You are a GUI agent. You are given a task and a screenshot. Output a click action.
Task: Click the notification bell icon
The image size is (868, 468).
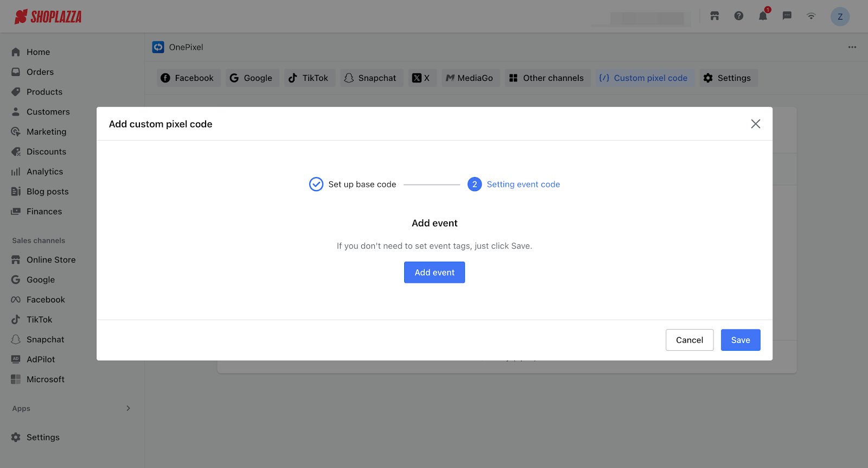[763, 16]
